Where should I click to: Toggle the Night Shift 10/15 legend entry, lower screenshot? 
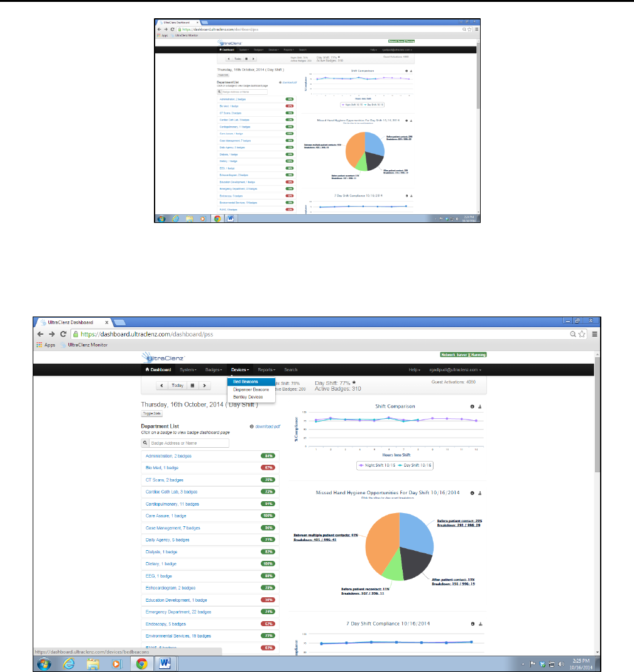point(377,465)
